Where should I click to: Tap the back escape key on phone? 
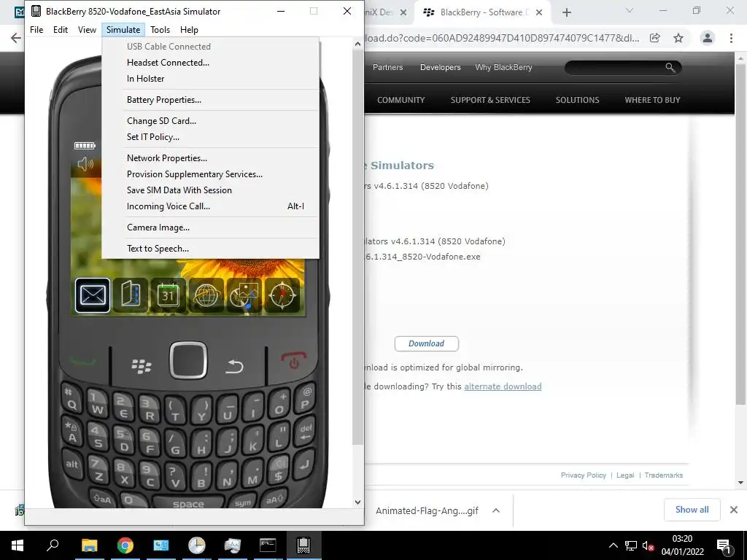[x=234, y=366]
